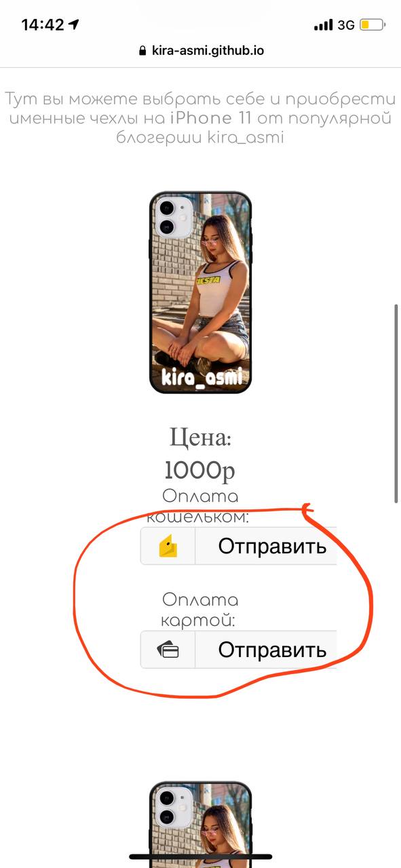
Task: Tap the battery indicator icon
Action: [x=373, y=26]
